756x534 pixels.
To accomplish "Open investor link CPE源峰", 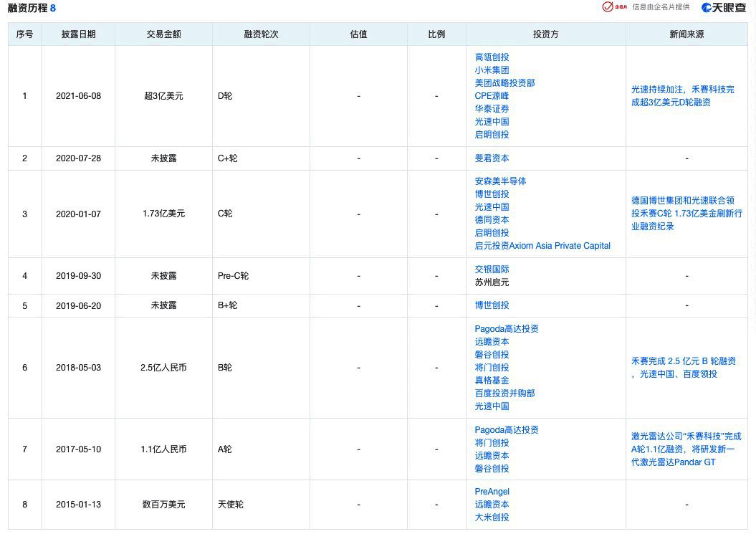I will 492,96.
